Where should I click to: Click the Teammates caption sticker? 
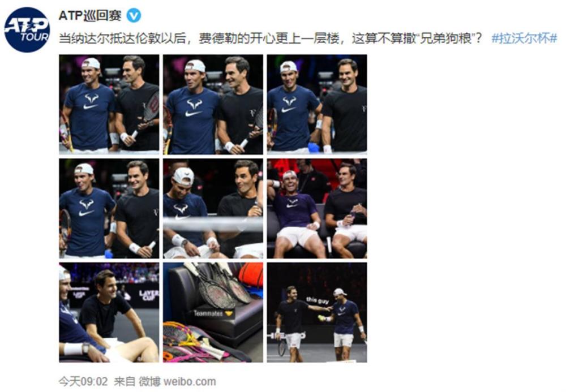point(213,313)
